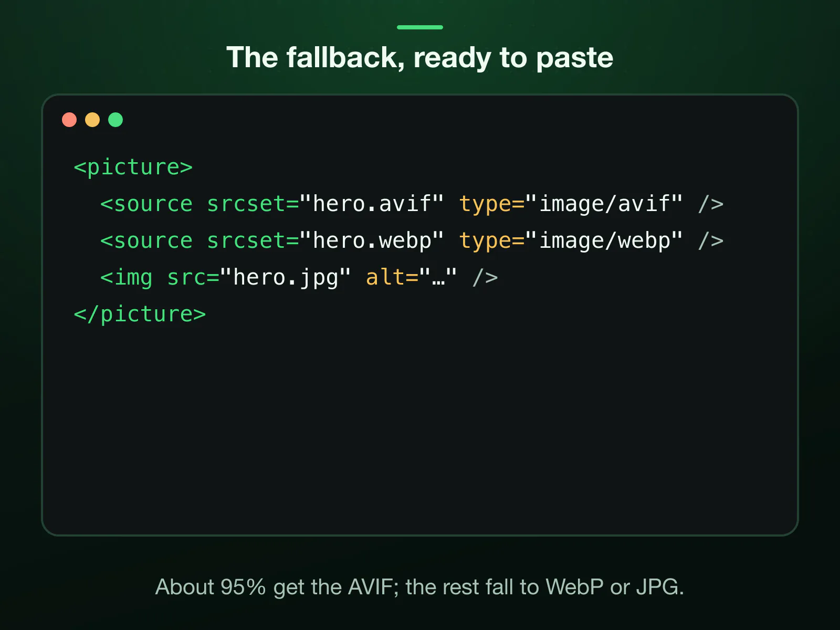Click the yellow minimize dot in code window
Viewport: 840px width, 630px height.
pyautogui.click(x=92, y=120)
